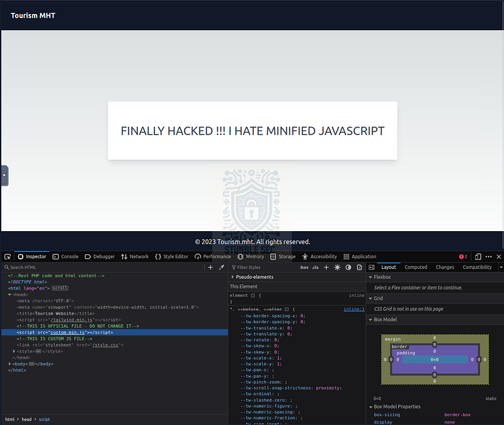Image resolution: width=504 pixels, height=425 pixels.
Task: Open the style.css stylesheet link
Action: tap(105, 345)
